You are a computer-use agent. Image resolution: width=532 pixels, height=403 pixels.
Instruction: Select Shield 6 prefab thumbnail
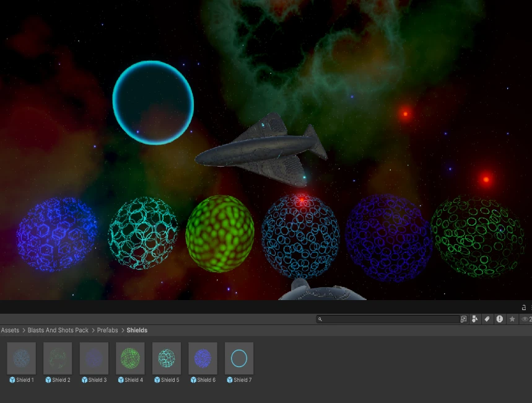click(x=203, y=358)
